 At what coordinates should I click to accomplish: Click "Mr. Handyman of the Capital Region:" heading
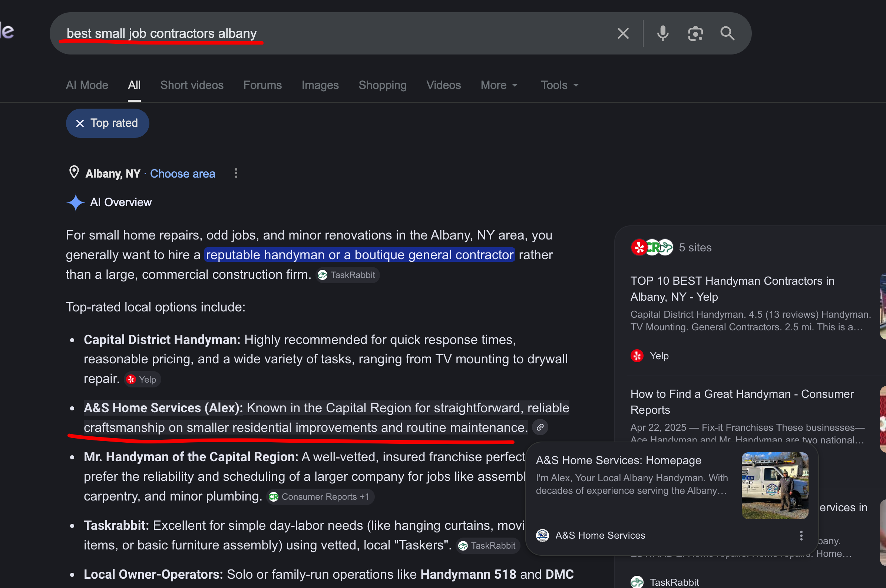coord(191,457)
